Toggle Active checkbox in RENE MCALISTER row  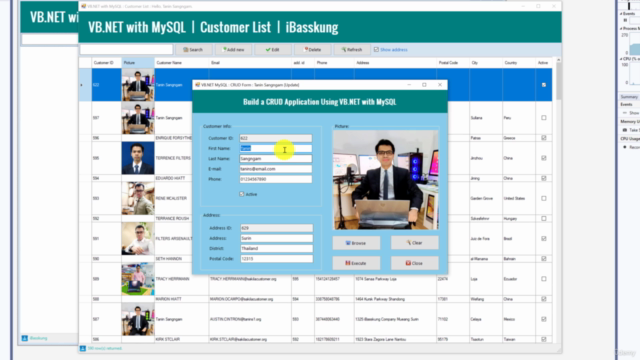tap(544, 198)
